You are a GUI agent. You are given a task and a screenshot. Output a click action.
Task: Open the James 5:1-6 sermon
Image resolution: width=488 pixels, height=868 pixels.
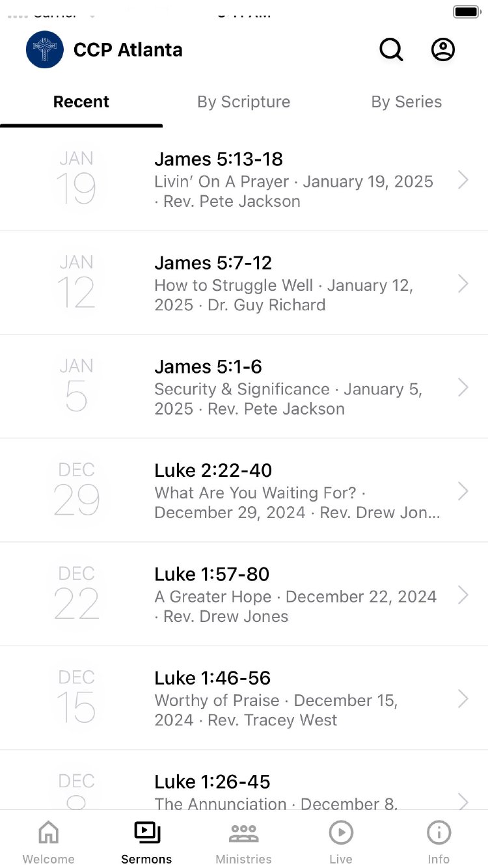click(208, 367)
